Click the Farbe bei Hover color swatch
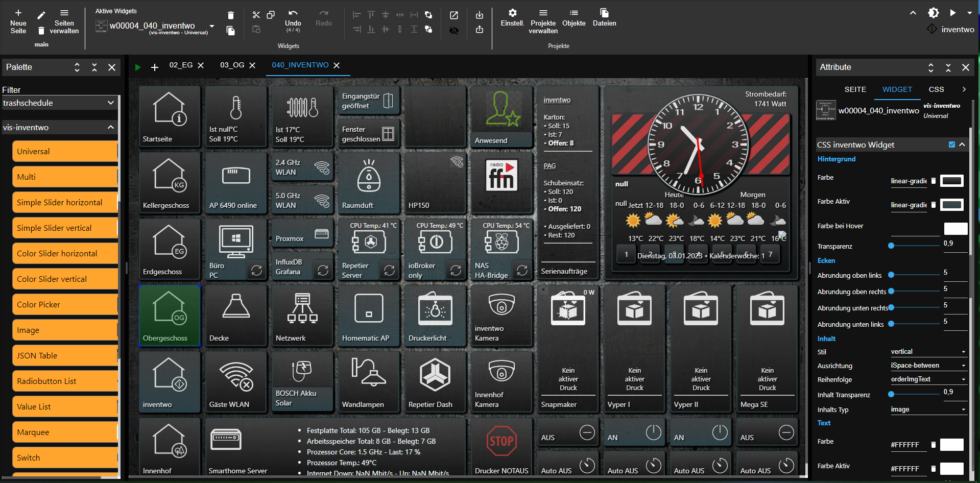980x483 pixels. (955, 229)
